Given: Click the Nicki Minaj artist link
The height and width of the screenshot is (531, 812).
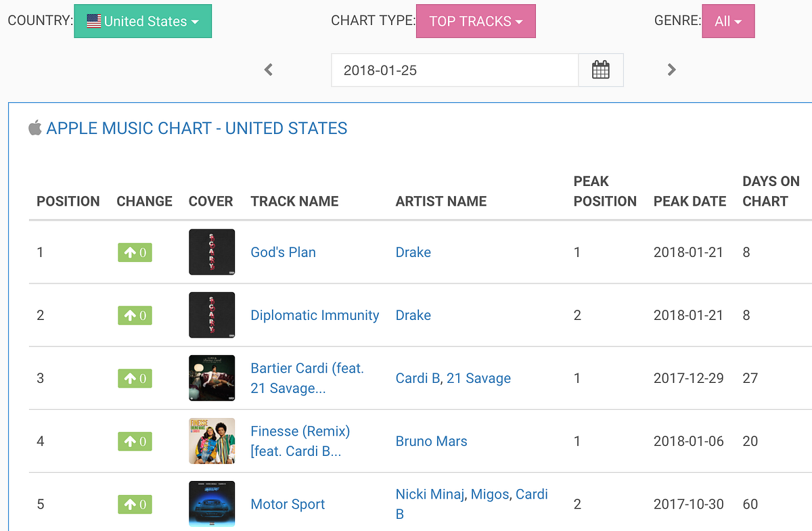Looking at the screenshot, I should coord(430,494).
